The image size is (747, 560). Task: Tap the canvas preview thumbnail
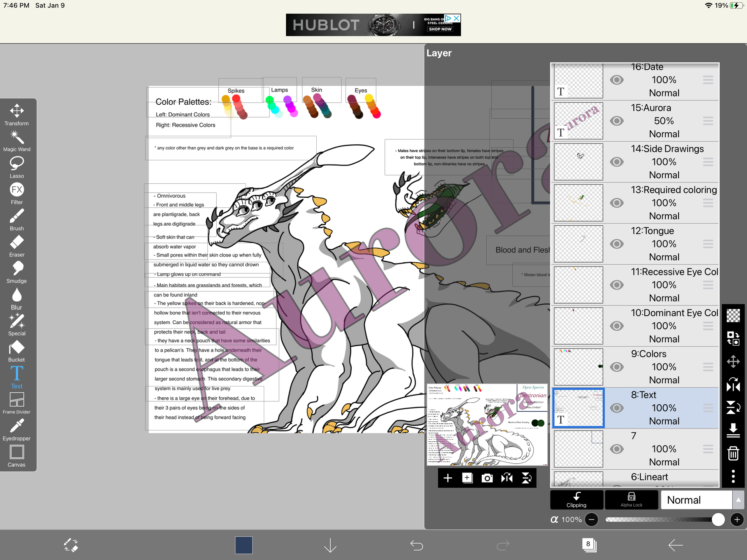pos(487,425)
